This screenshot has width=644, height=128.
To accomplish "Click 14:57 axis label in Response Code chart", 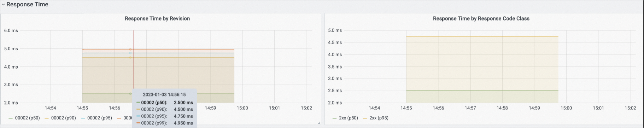I will (x=470, y=108).
